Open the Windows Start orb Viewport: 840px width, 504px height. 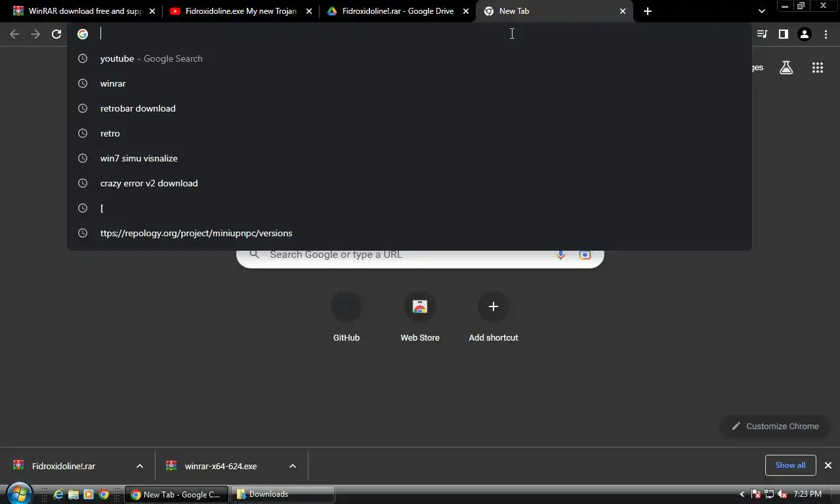[x=19, y=493]
